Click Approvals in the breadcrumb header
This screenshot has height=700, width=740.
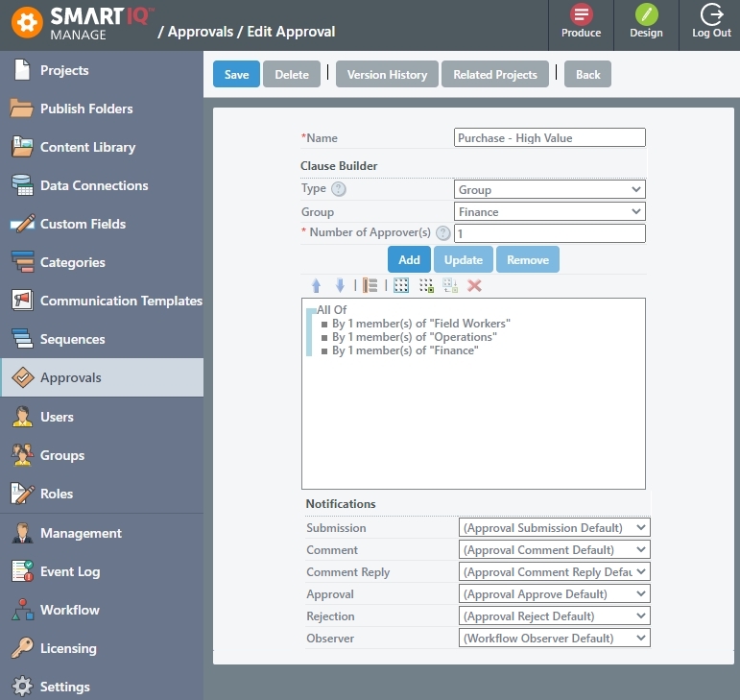201,32
